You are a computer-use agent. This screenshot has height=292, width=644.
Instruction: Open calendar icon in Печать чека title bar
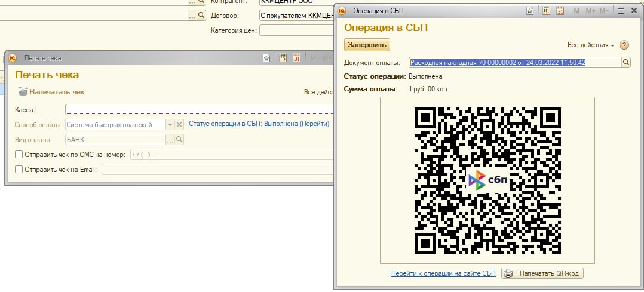pyautogui.click(x=296, y=58)
